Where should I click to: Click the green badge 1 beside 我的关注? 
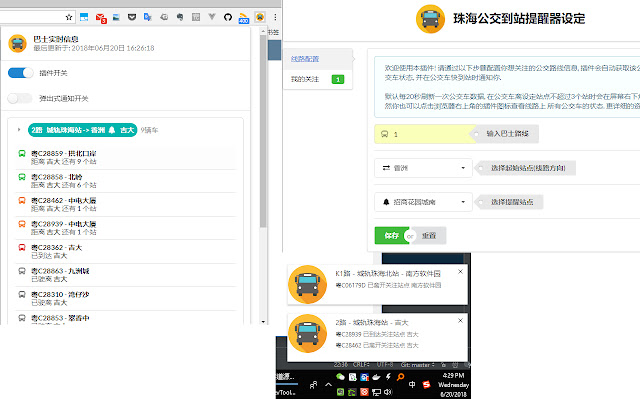(338, 79)
